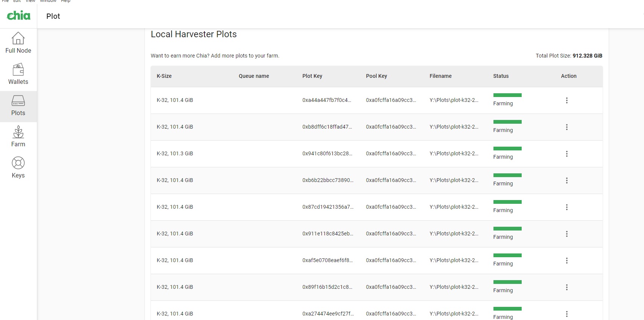Open the Keys page
644x320 pixels.
point(18,168)
